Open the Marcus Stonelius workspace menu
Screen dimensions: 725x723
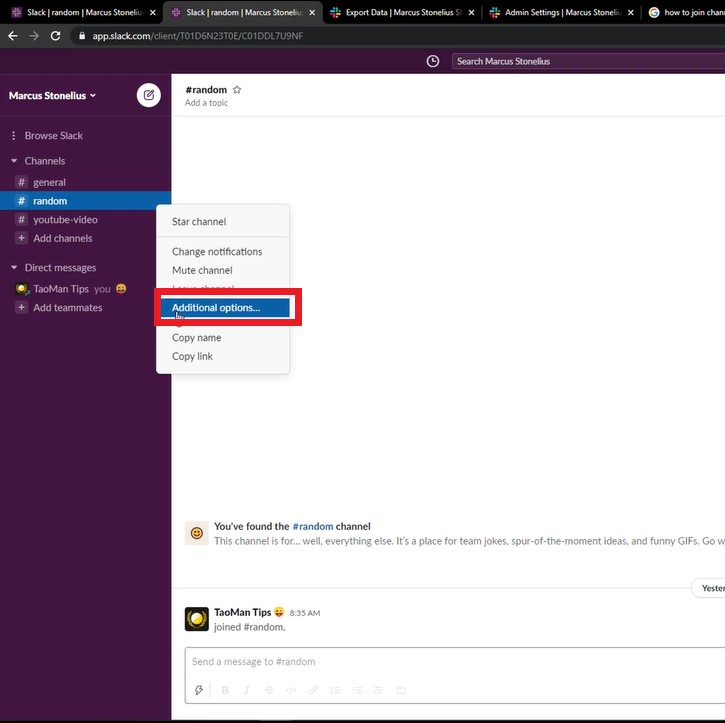click(52, 96)
